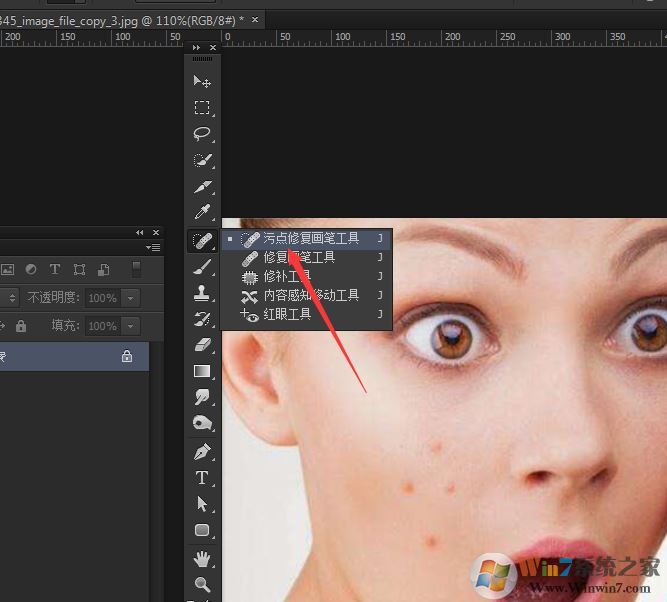667x602 pixels.
Task: Choose 红眼工具 from the flyout menu
Action: click(x=287, y=314)
